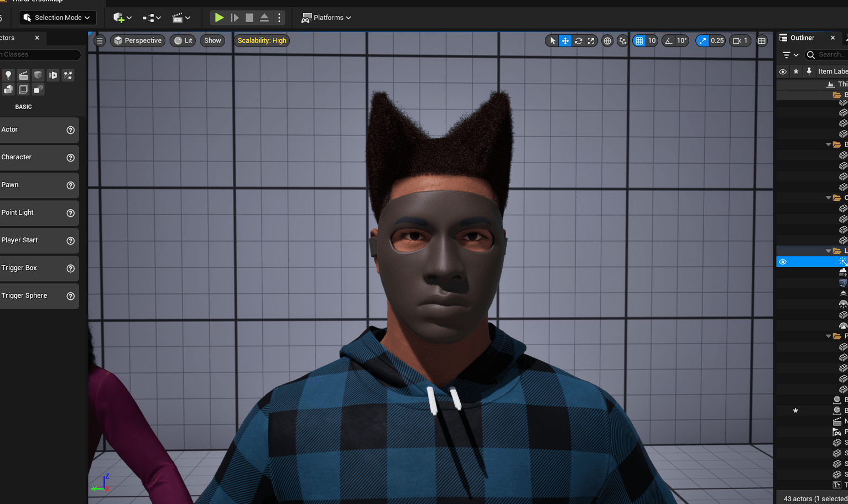Open the Platforms dropdown
This screenshot has height=504, width=848.
pyautogui.click(x=326, y=18)
